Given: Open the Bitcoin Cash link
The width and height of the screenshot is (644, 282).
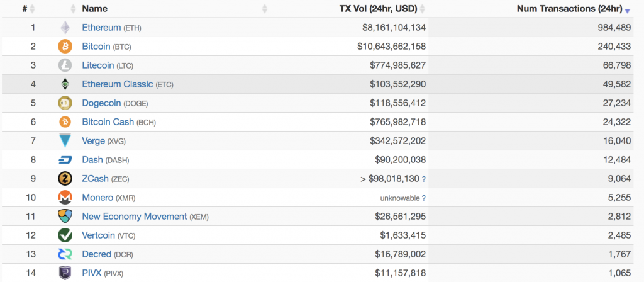Looking at the screenshot, I should point(108,122).
